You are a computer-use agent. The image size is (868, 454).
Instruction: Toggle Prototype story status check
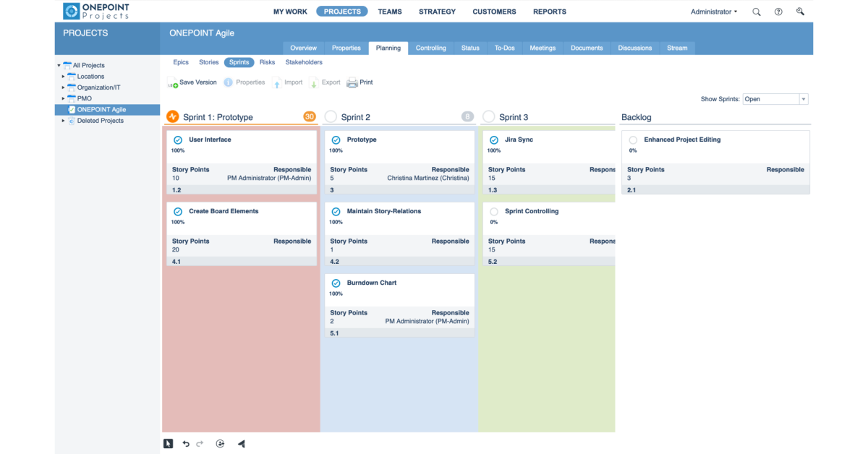[x=336, y=140]
